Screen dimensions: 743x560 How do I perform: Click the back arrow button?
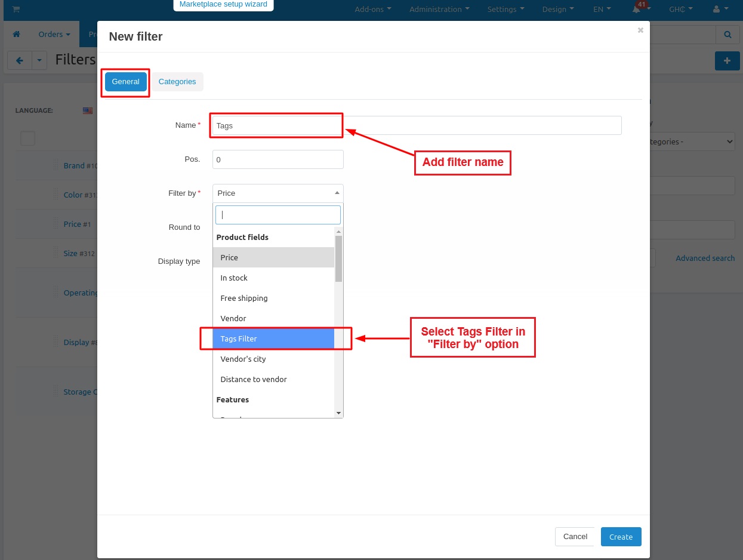pos(19,60)
